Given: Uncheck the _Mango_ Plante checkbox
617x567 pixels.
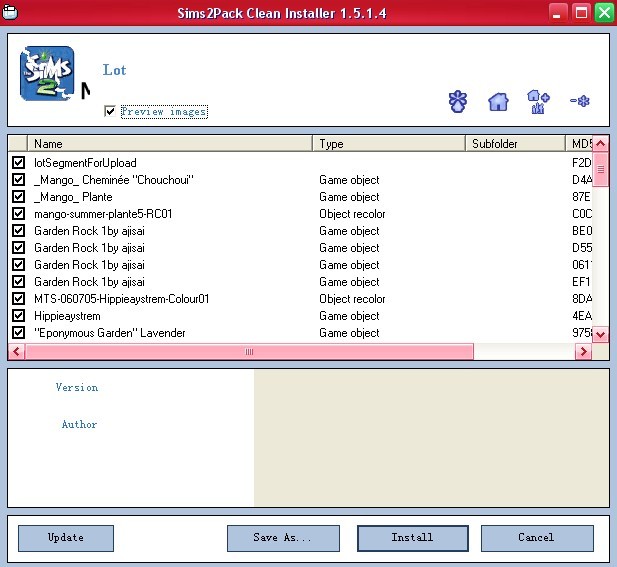Looking at the screenshot, I should pos(18,197).
